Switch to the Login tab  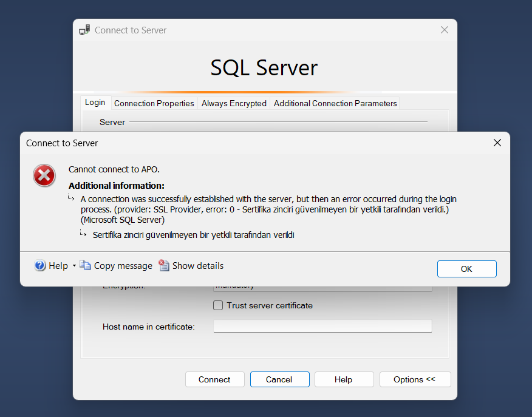click(x=95, y=103)
